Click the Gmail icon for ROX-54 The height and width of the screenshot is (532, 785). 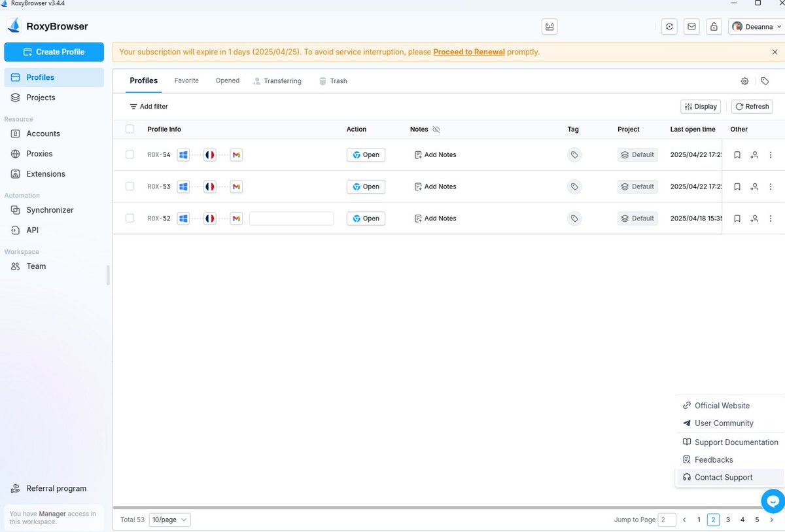point(236,155)
